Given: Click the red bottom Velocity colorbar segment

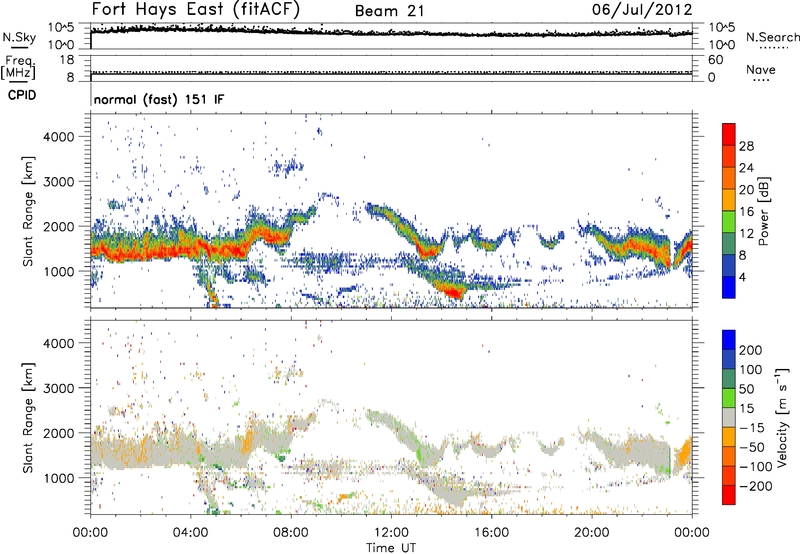Looking at the screenshot, I should [x=729, y=495].
